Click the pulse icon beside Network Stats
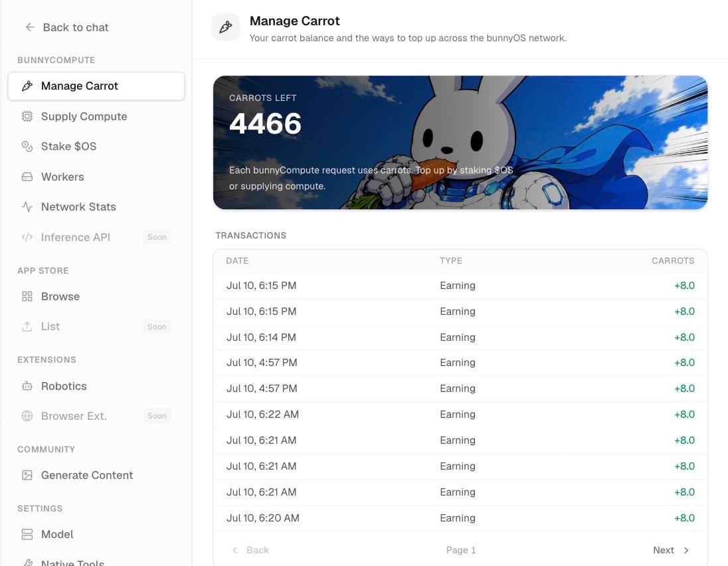This screenshot has height=566, width=728. pos(27,207)
